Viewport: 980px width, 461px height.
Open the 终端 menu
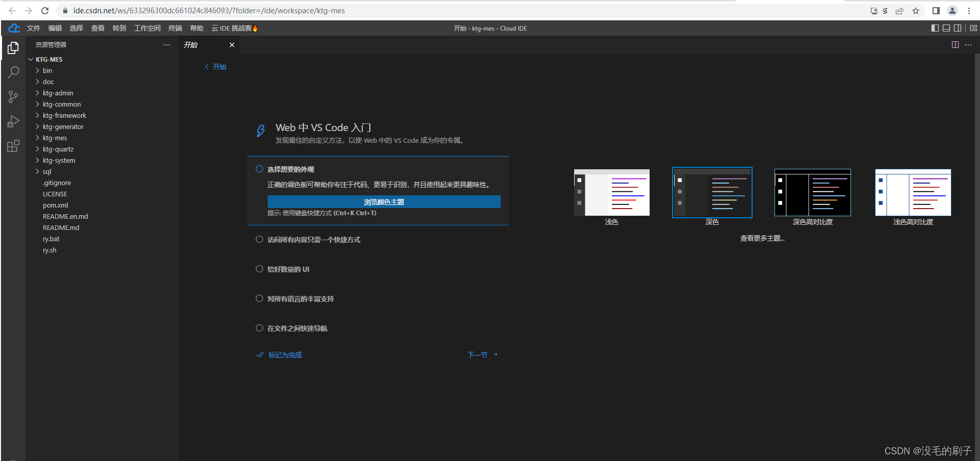(x=175, y=28)
